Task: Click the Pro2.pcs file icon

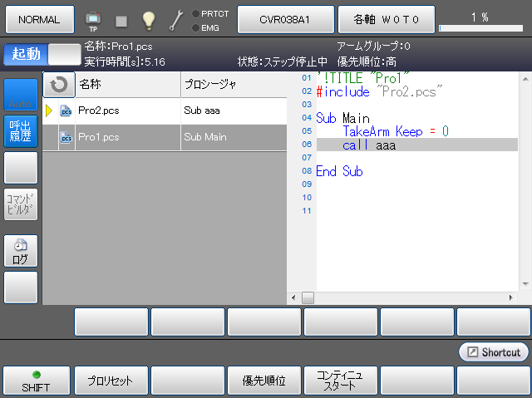Action: [66, 111]
